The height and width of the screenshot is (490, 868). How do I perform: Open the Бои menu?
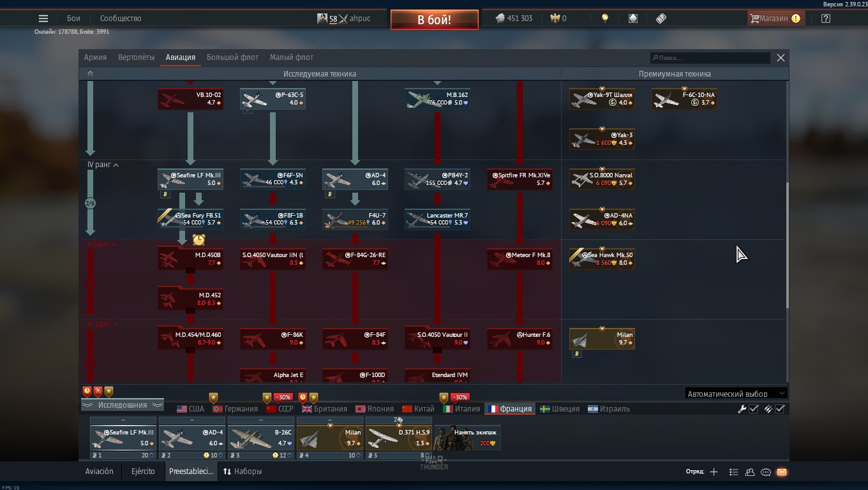73,19
